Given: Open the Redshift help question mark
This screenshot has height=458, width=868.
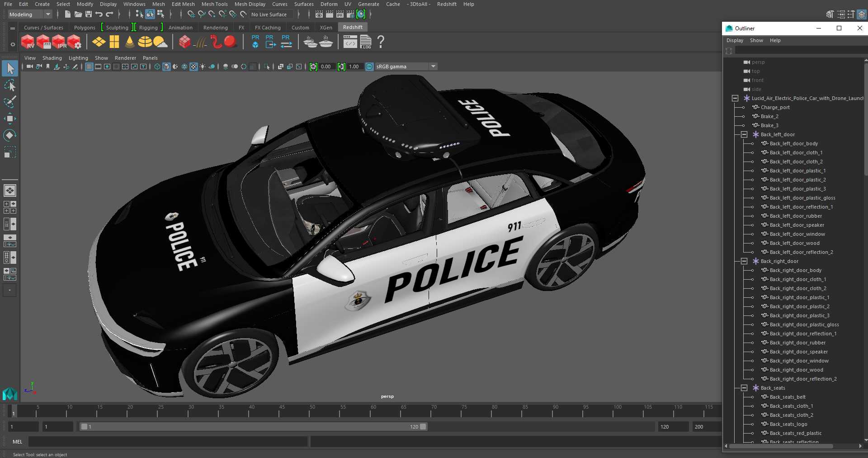Looking at the screenshot, I should tap(381, 42).
